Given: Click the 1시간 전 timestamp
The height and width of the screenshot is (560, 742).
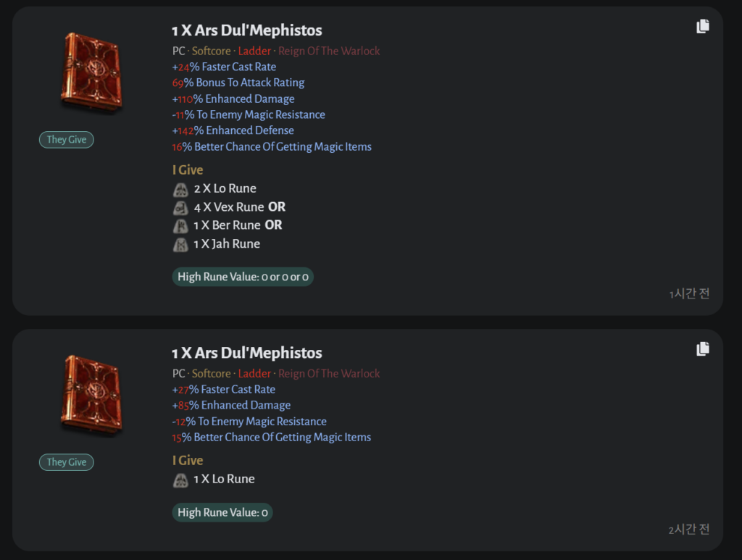Looking at the screenshot, I should coord(689,294).
